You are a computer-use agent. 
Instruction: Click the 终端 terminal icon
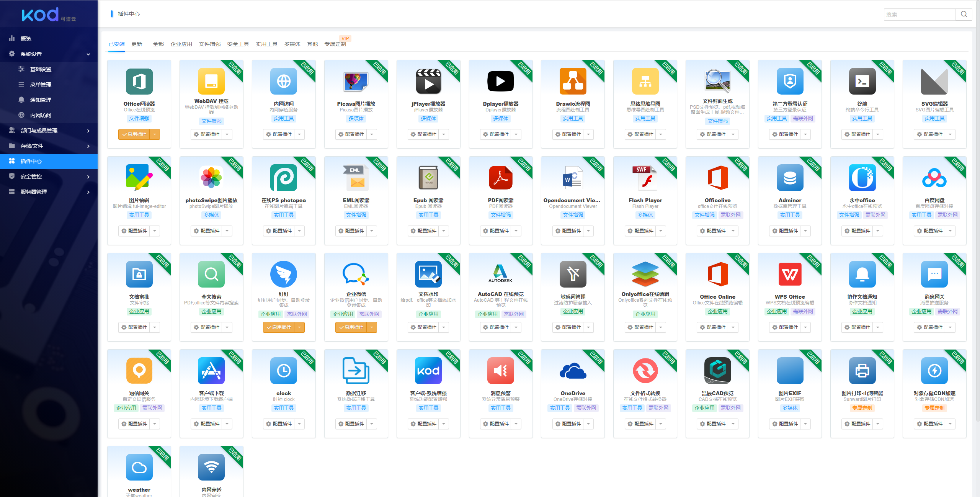(862, 81)
